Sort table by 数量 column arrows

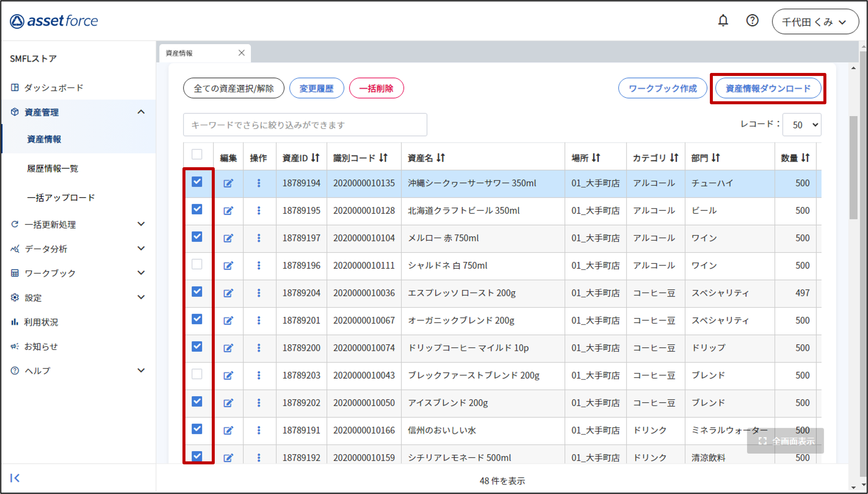coord(806,158)
